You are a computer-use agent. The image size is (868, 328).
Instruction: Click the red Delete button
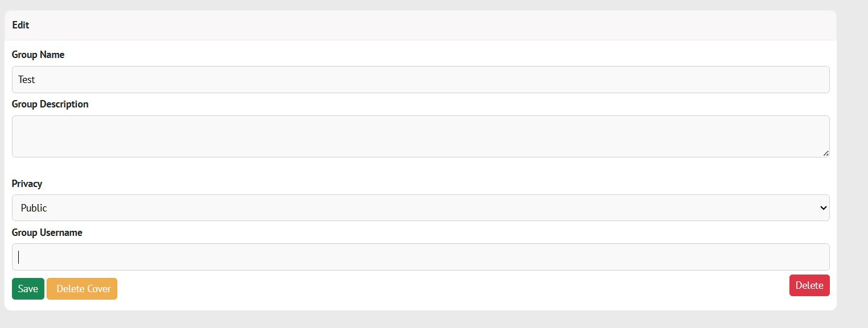pyautogui.click(x=809, y=285)
